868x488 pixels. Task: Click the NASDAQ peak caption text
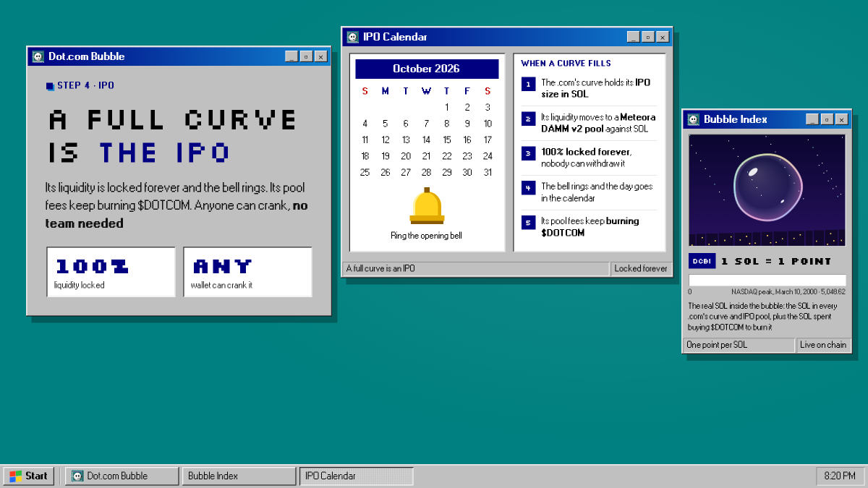pos(788,291)
